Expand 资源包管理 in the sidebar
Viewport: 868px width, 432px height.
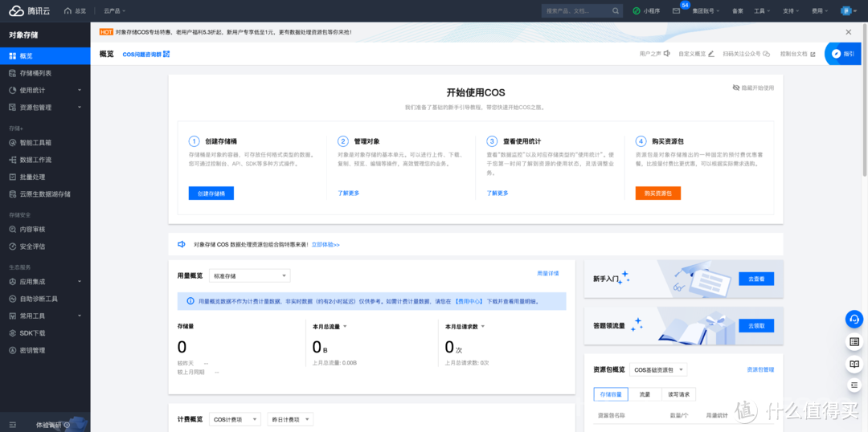point(45,108)
